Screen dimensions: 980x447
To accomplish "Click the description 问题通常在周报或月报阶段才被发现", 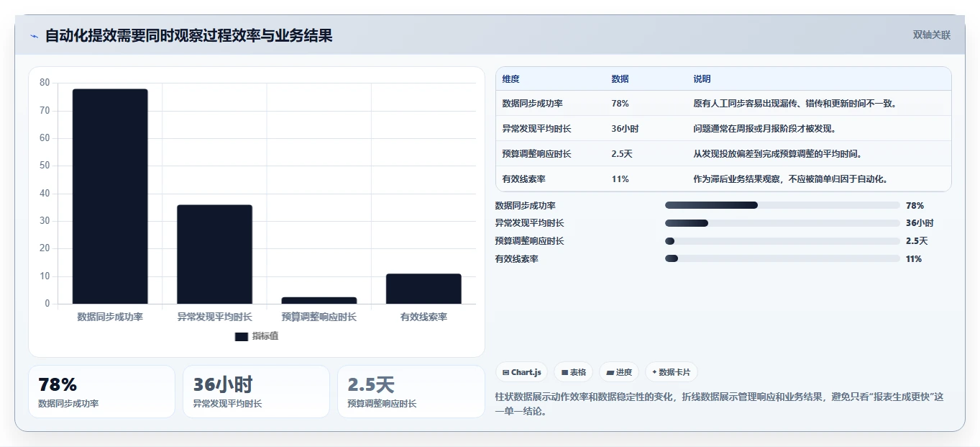I will pyautogui.click(x=765, y=129).
